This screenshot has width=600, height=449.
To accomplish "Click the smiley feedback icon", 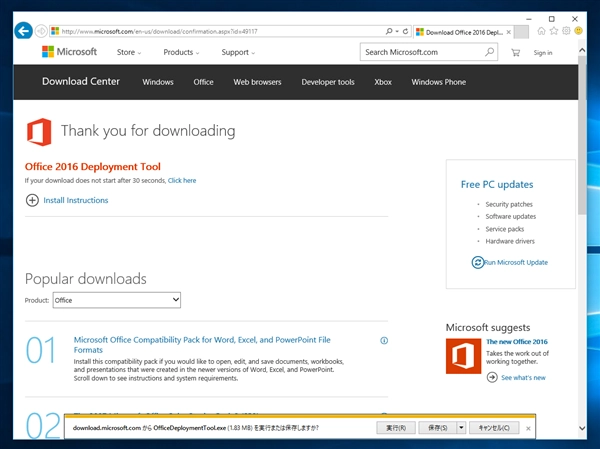I will pos(578,31).
